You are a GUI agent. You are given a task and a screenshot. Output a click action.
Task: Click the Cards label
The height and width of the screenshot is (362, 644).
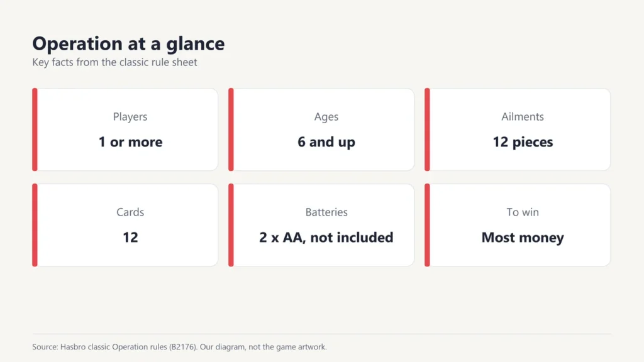click(x=130, y=212)
